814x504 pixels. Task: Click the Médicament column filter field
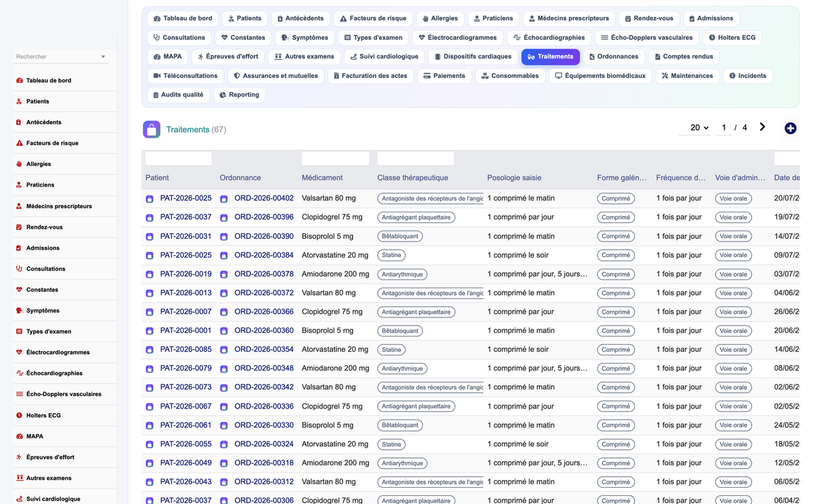[x=335, y=159]
